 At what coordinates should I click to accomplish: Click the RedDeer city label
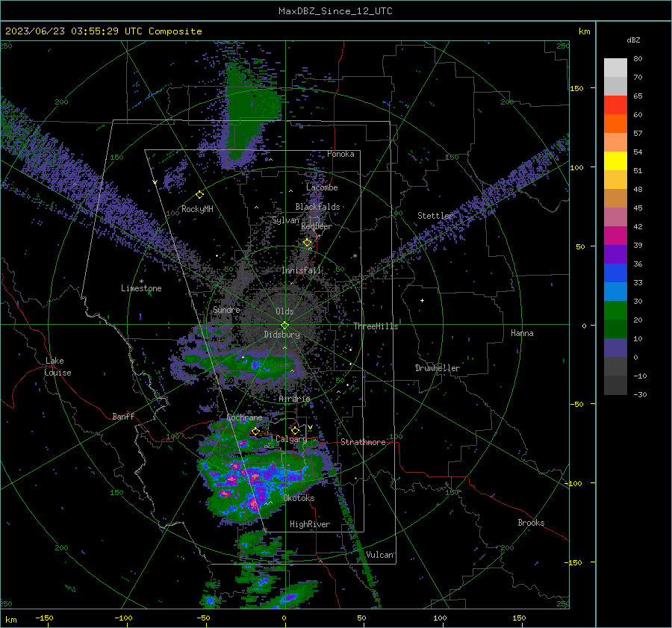(x=317, y=226)
